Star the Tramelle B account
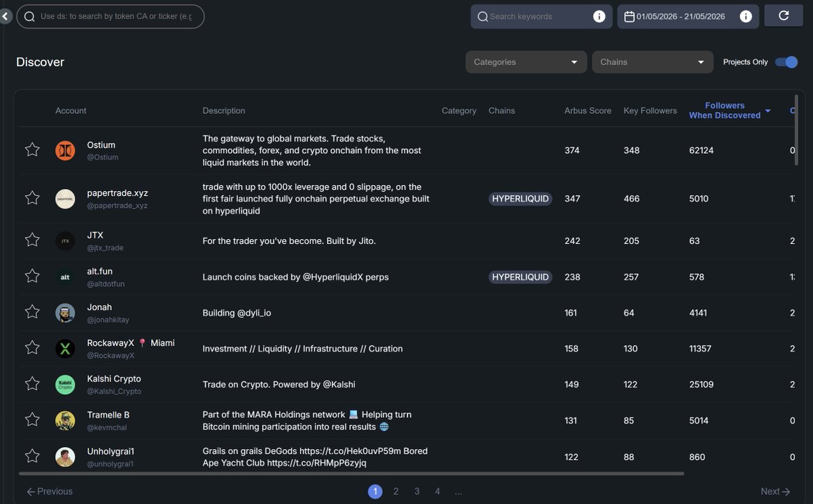The height and width of the screenshot is (504, 813). [32, 420]
